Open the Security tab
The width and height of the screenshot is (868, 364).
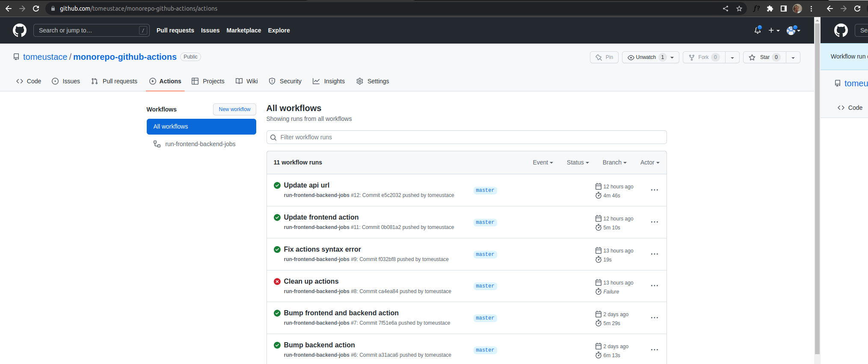point(285,81)
